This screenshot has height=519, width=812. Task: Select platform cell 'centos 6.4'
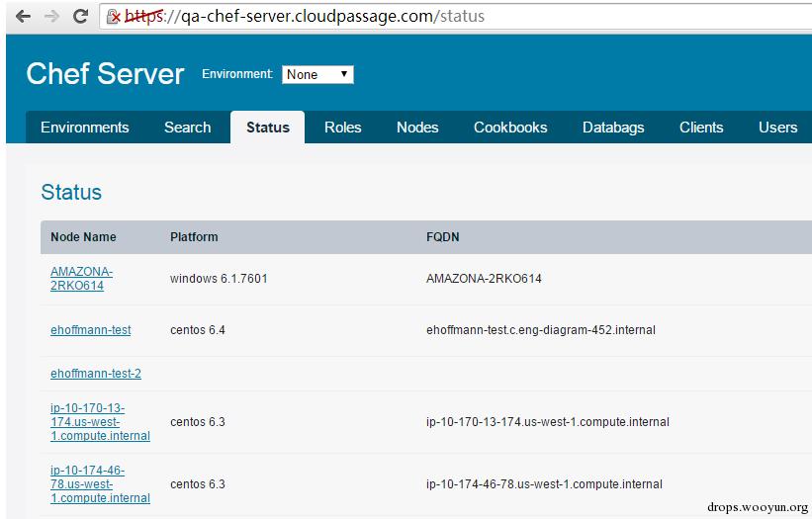coord(198,330)
